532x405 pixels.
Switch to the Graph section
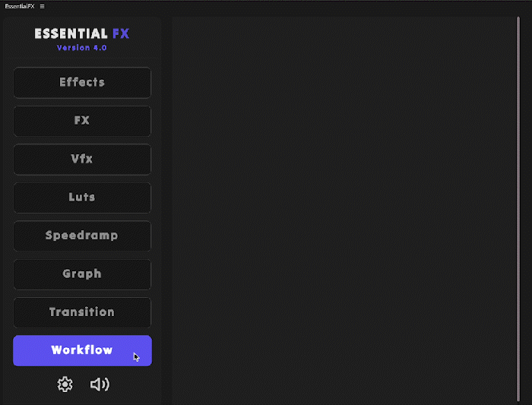pyautogui.click(x=82, y=274)
